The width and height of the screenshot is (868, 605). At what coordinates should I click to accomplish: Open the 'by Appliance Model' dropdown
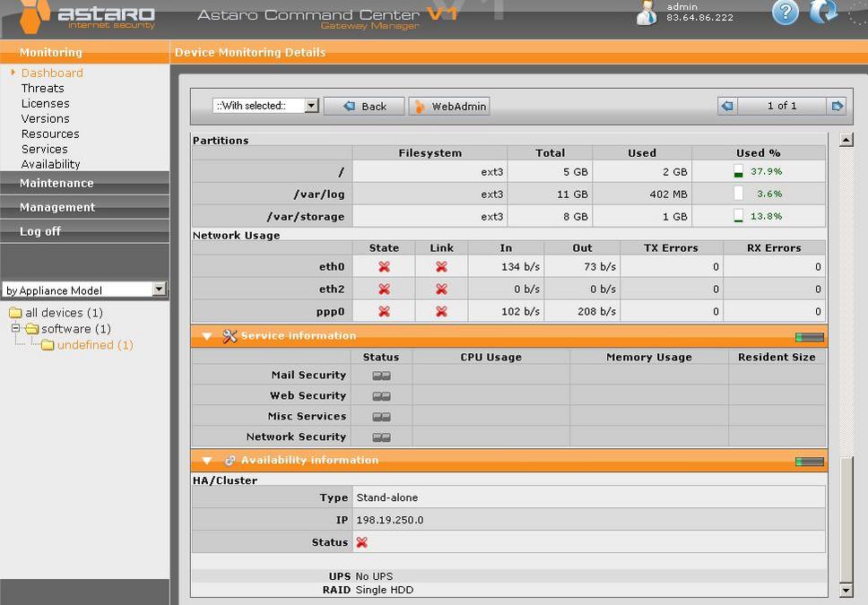click(x=84, y=290)
